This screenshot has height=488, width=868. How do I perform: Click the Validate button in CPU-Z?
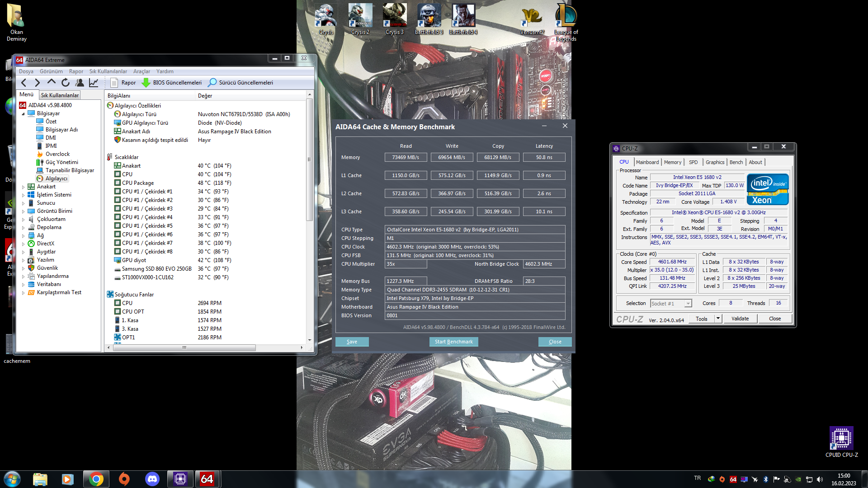pos(740,319)
